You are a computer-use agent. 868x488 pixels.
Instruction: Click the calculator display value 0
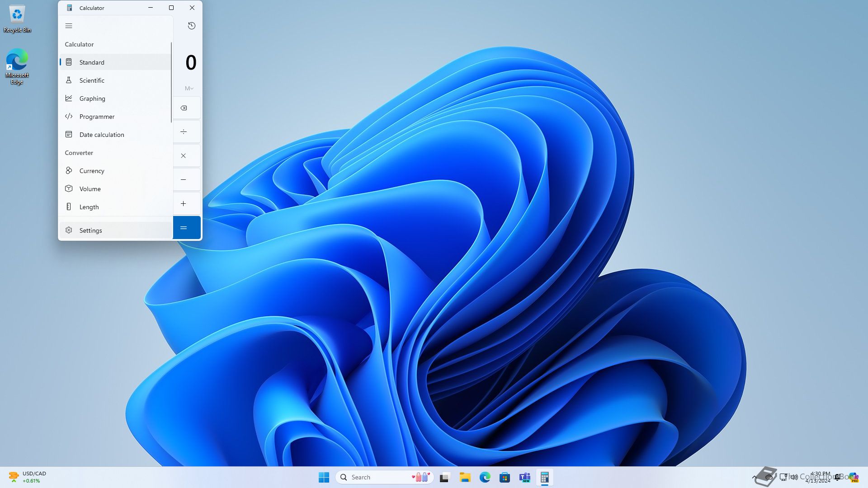(x=191, y=62)
